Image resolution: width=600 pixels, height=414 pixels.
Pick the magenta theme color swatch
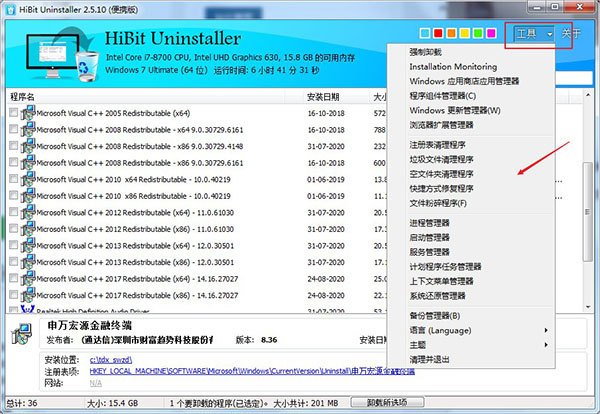point(491,34)
